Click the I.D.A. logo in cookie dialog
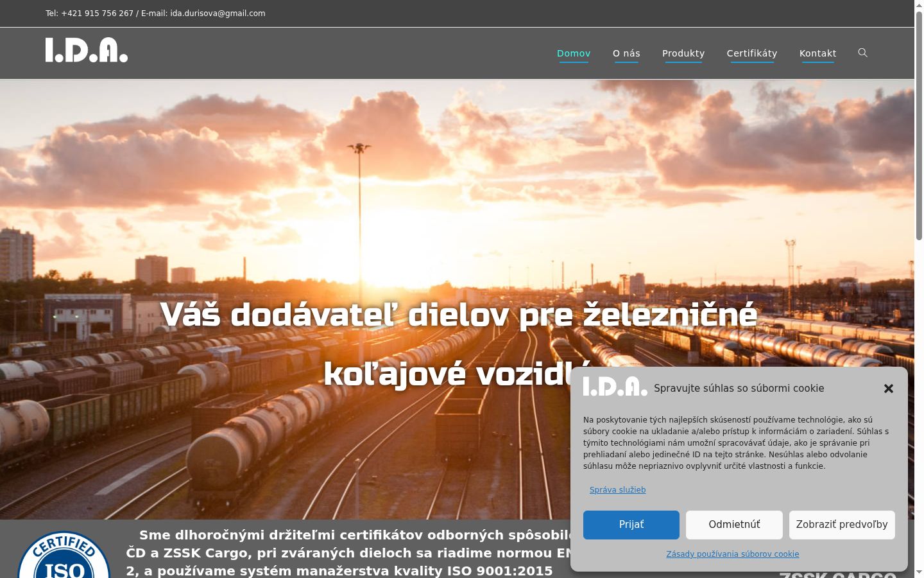The image size is (924, 578). click(615, 387)
